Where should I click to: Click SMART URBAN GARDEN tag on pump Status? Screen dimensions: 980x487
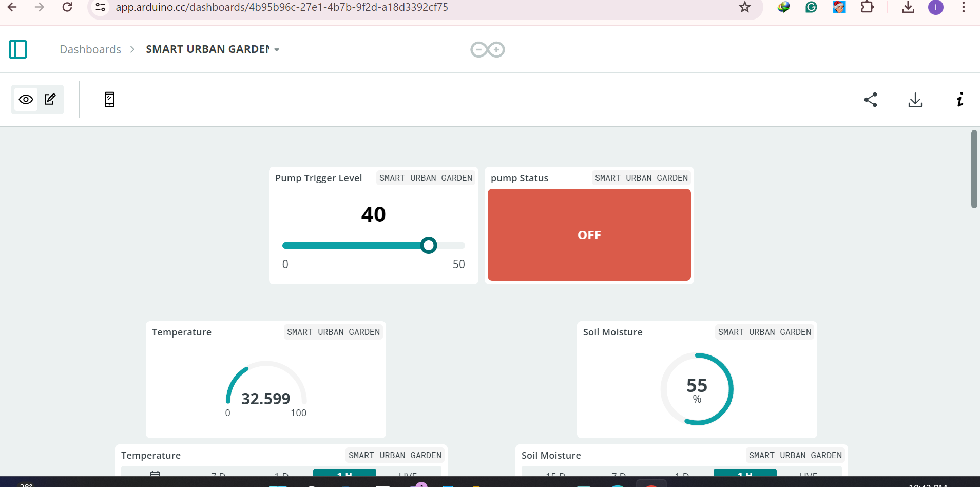[x=641, y=178]
